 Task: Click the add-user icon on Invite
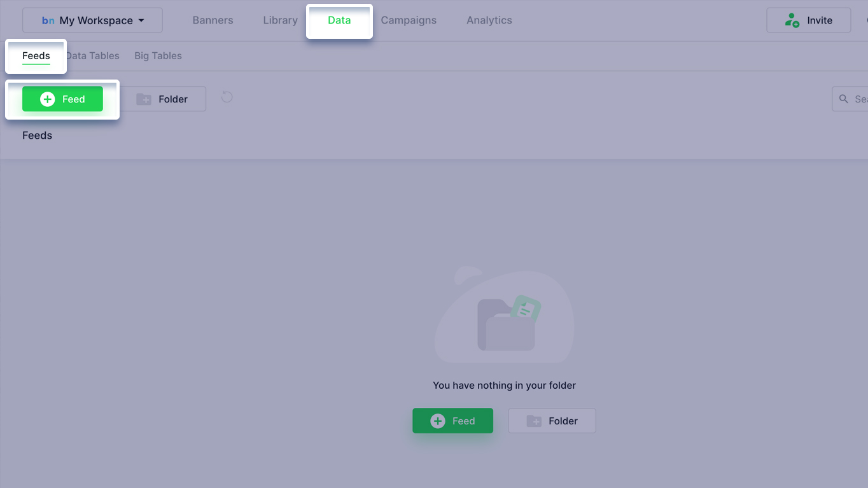coord(792,20)
